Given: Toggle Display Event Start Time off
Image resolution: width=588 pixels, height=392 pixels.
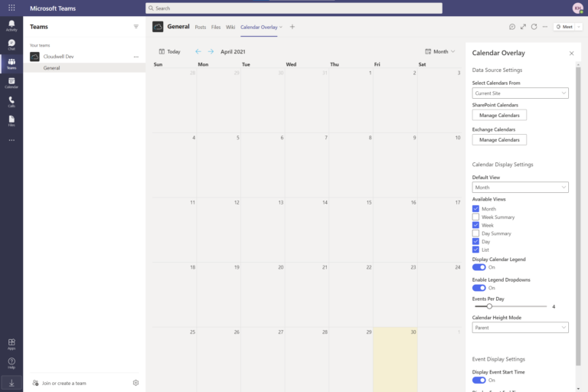Looking at the screenshot, I should (x=479, y=380).
